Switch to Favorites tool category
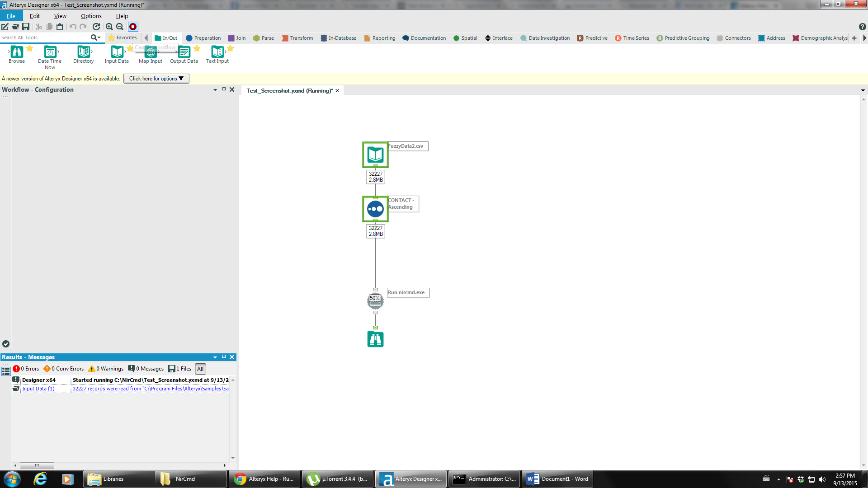This screenshot has height=488, width=868. [x=123, y=38]
